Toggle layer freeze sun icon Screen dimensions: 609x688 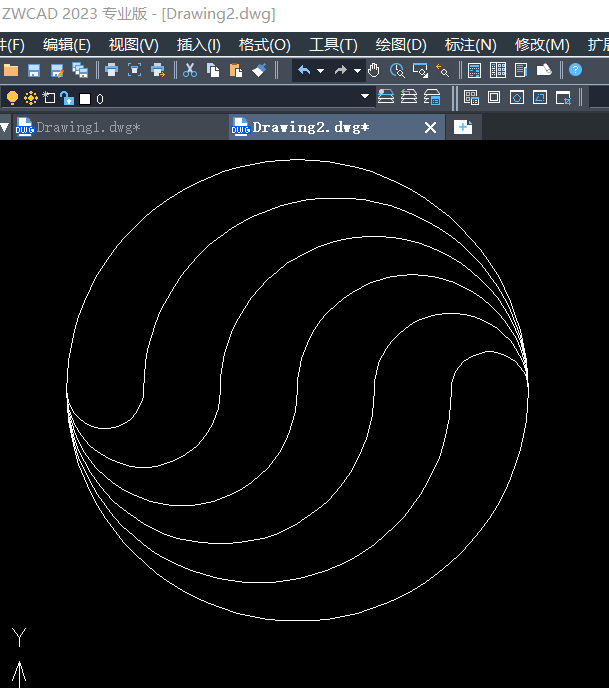(x=30, y=98)
